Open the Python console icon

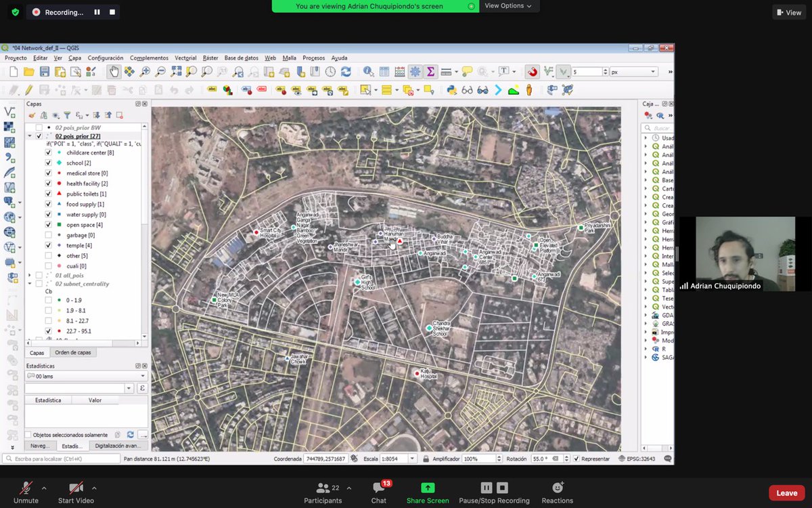click(451, 90)
